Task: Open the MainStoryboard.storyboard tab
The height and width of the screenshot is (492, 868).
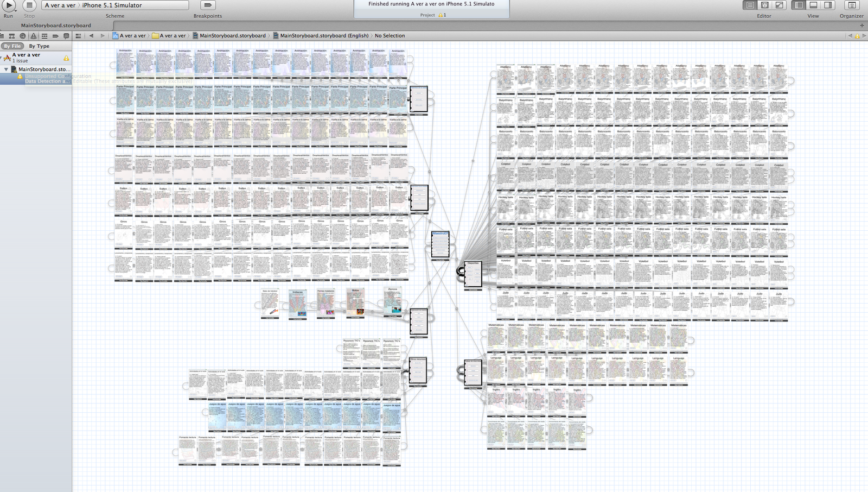Action: point(56,26)
